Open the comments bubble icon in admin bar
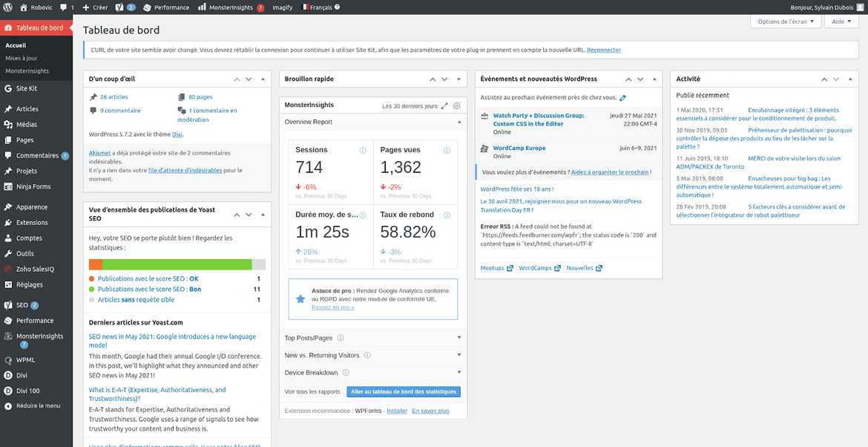The image size is (868, 447). [65, 7]
